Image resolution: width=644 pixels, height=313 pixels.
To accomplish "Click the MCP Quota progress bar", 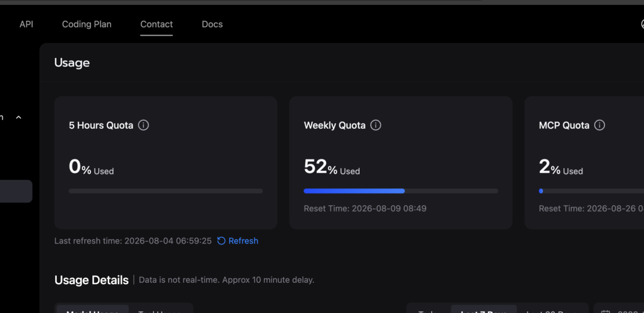I will coord(591,191).
